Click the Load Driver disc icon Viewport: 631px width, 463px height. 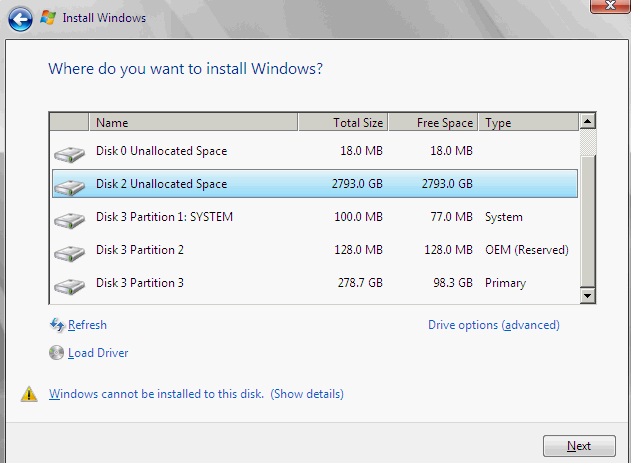click(57, 353)
